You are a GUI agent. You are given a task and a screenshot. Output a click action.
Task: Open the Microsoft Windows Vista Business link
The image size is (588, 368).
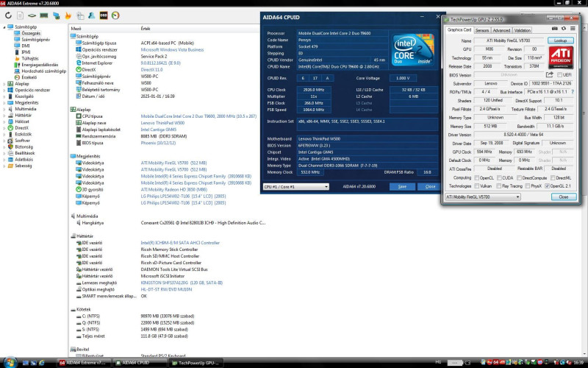(172, 49)
